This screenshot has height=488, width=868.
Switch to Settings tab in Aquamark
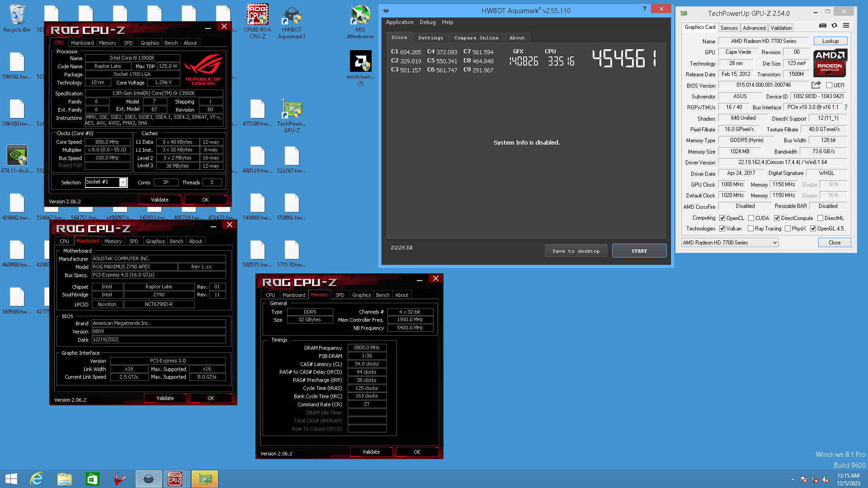point(430,38)
